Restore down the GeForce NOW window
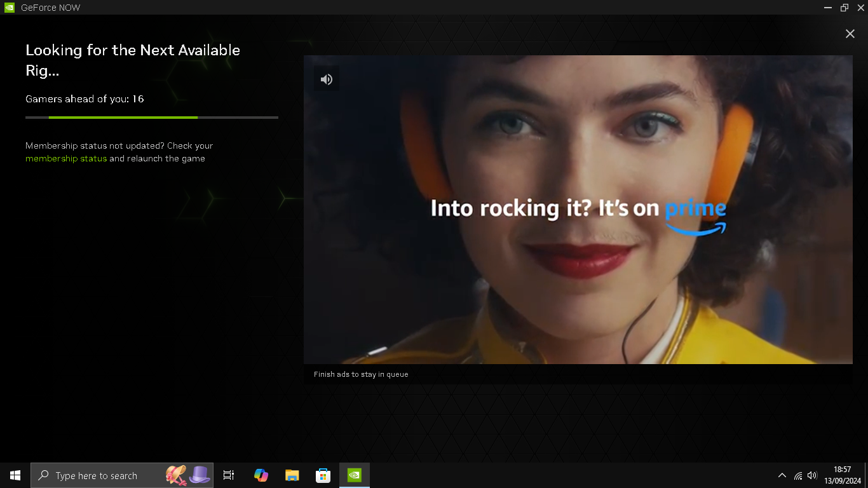 click(844, 8)
